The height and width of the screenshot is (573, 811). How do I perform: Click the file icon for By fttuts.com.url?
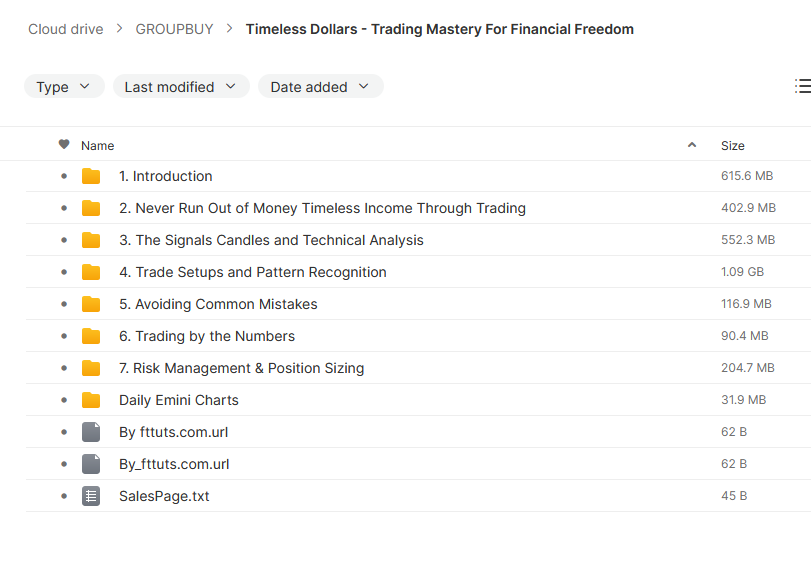point(91,432)
